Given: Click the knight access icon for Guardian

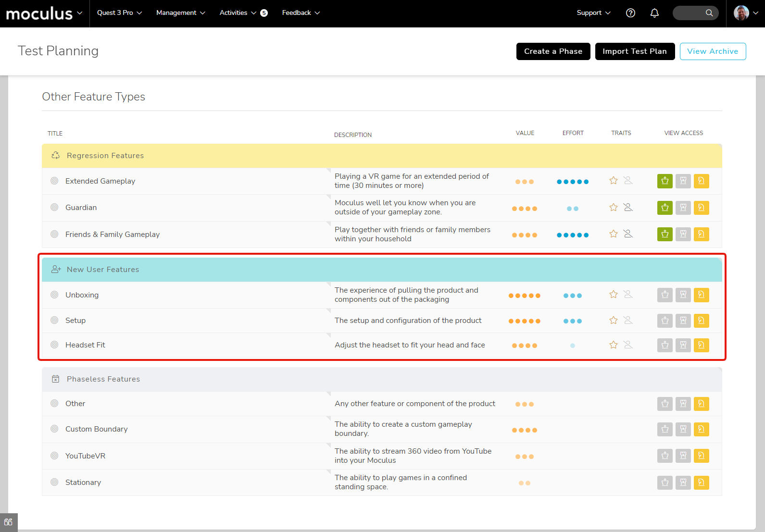Looking at the screenshot, I should pyautogui.click(x=701, y=208).
